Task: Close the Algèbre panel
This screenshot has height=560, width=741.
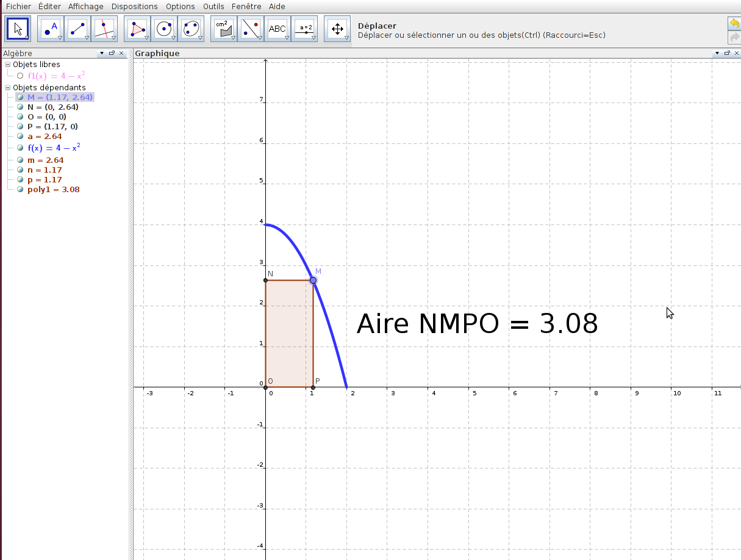Action: click(x=121, y=54)
